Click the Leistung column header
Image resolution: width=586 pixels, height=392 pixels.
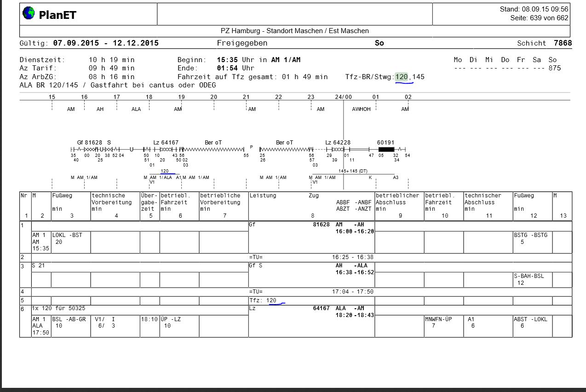point(263,196)
